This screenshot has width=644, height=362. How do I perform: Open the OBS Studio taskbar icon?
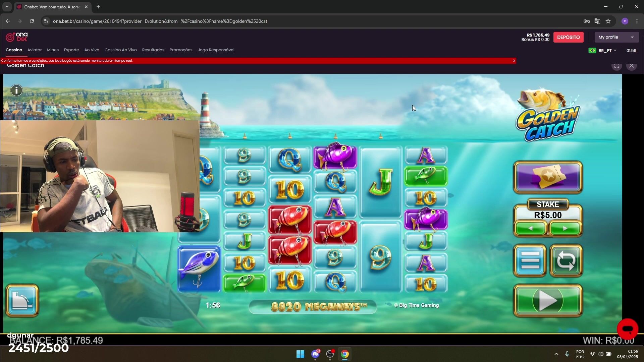coord(330,354)
